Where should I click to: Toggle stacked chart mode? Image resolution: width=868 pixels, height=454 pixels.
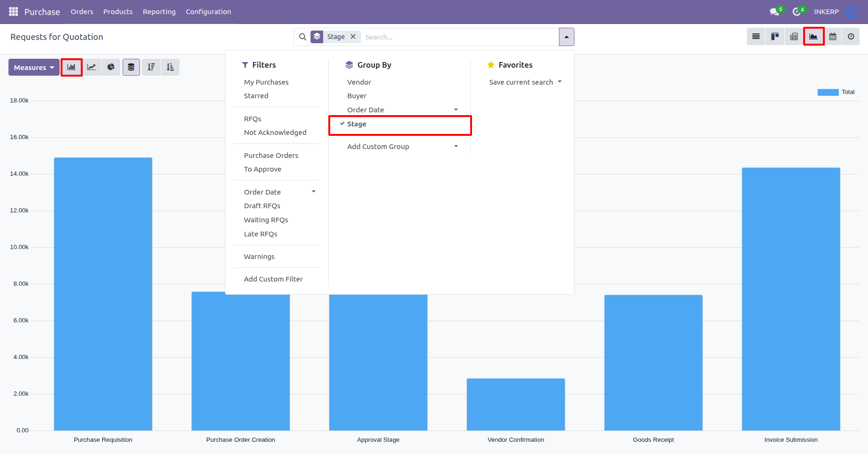point(131,67)
